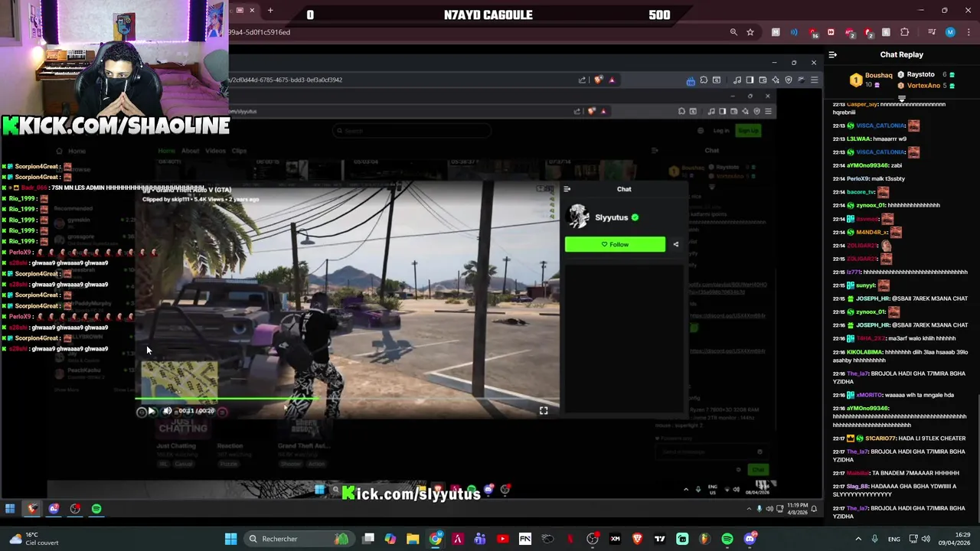This screenshot has height=551, width=980.
Task: Open the blue M profile avatar
Action: click(950, 32)
